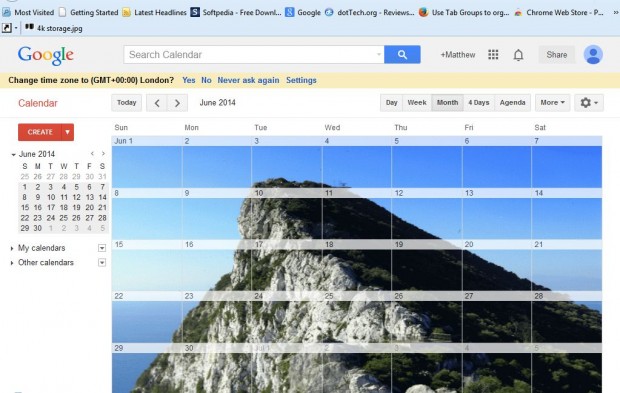
Task: Open the Google apps grid
Action: pyautogui.click(x=493, y=55)
